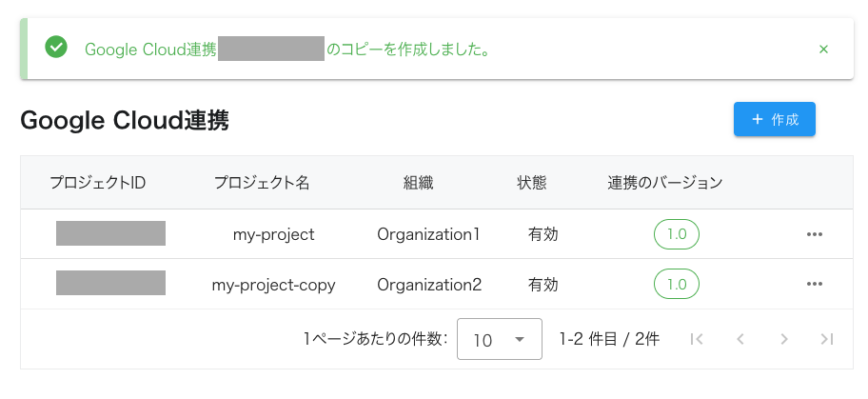Click the 1ページあたりの件数 label
Viewport: 868px width, 399px height.
[x=376, y=339]
